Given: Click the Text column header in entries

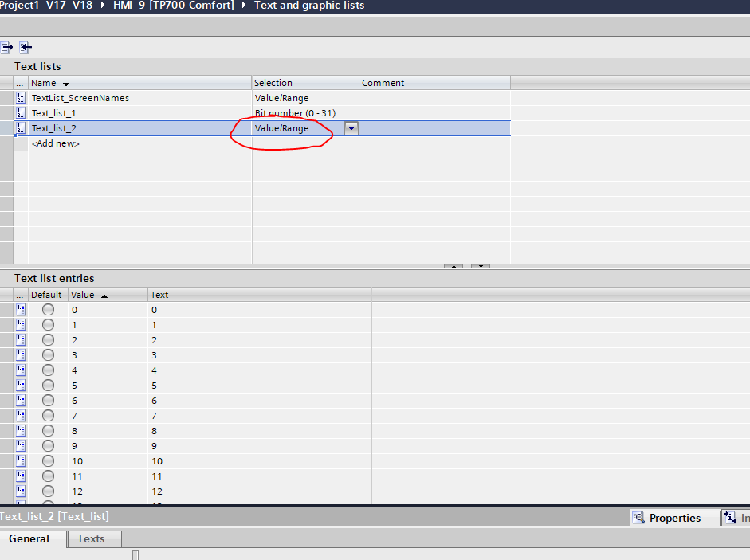Looking at the screenshot, I should point(259,295).
